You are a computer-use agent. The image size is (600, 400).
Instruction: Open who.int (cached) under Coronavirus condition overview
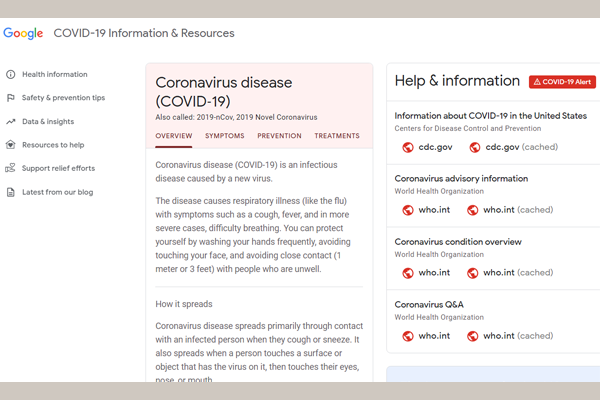(518, 273)
